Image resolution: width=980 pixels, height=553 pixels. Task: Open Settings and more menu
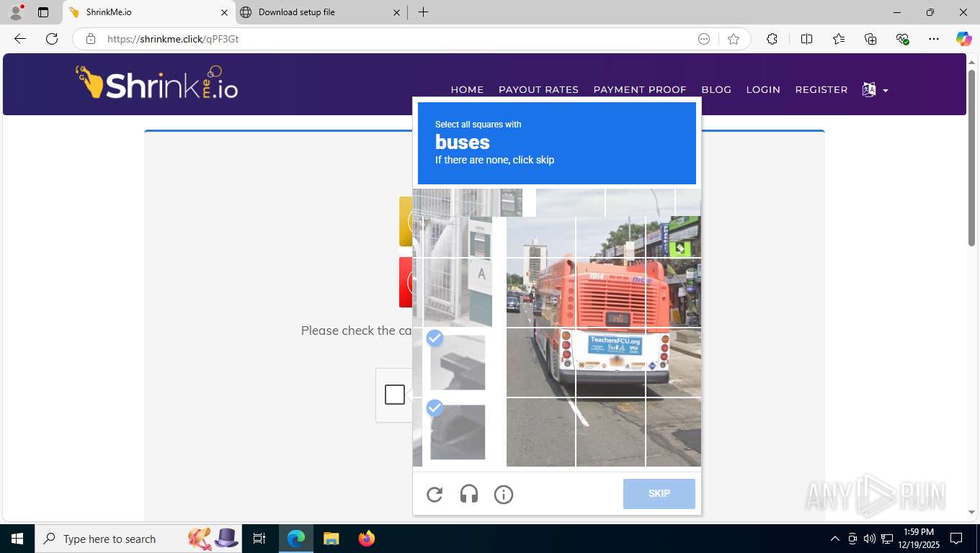pos(934,39)
